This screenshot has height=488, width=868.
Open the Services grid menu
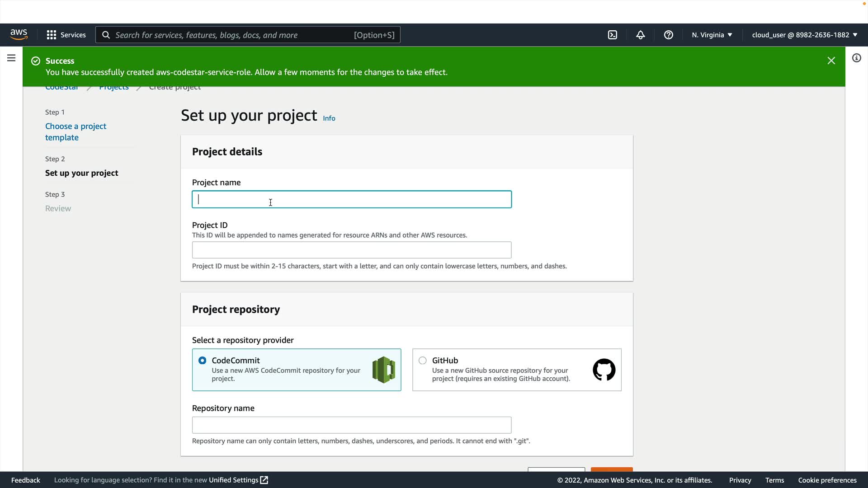[66, 35]
